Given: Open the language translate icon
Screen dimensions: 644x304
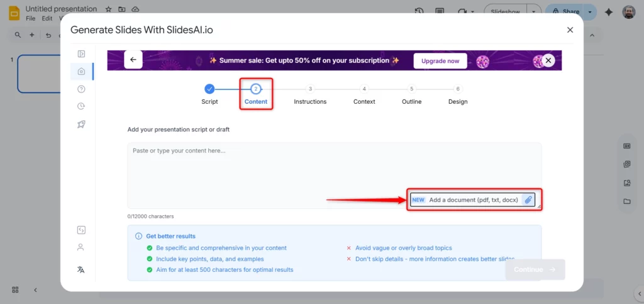Looking at the screenshot, I should (x=81, y=269).
